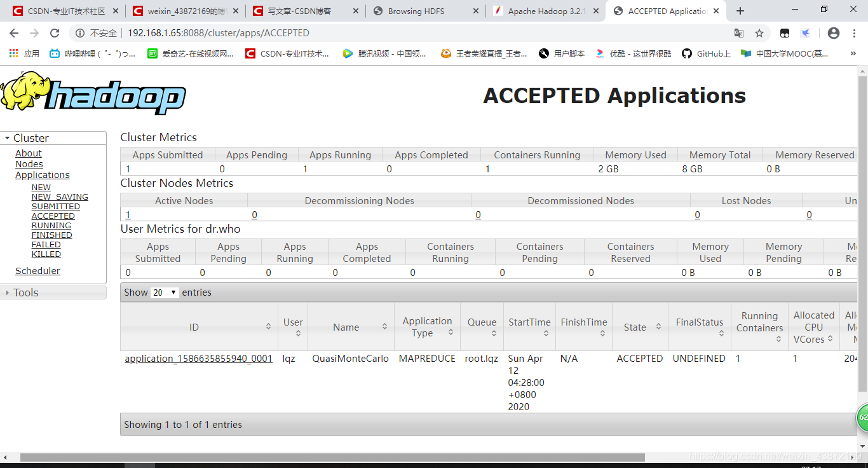Reload the page with refresh icon

[x=55, y=33]
